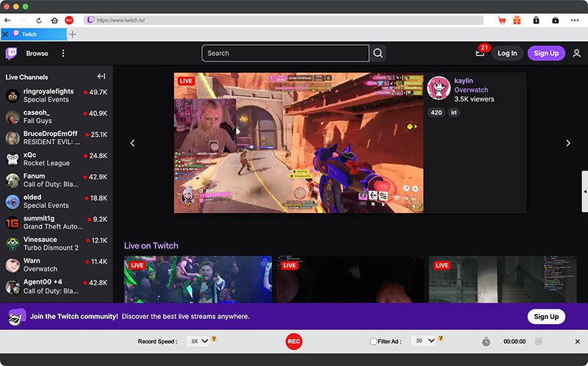Open the Record Speed 3X dropdown
Viewport: 588px width, 366px height.
[198, 341]
